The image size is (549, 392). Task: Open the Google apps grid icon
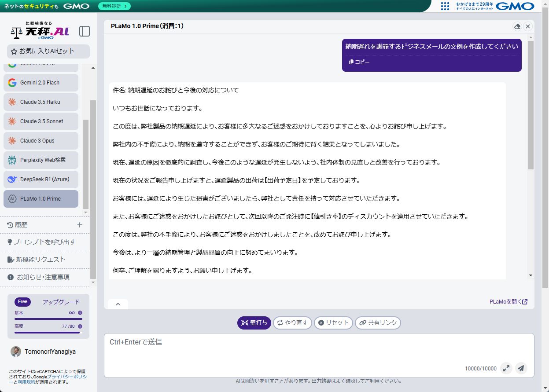pyautogui.click(x=445, y=6)
